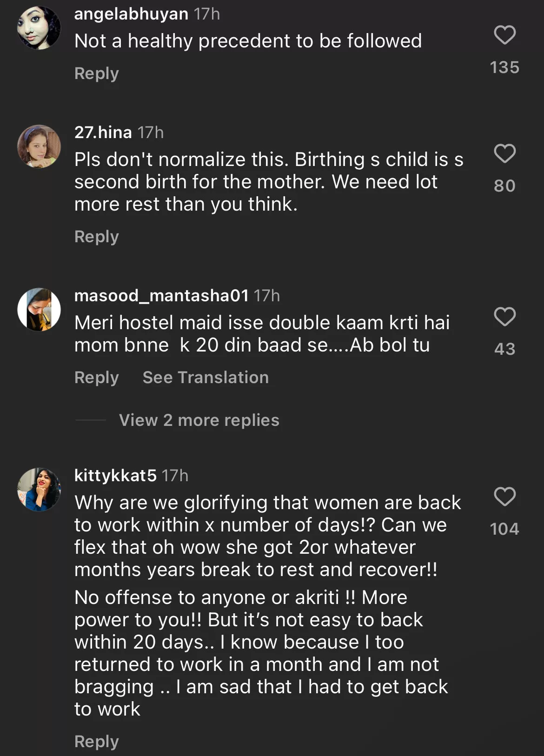
Task: View masood_mantasha01's profile photo
Action: tap(39, 310)
